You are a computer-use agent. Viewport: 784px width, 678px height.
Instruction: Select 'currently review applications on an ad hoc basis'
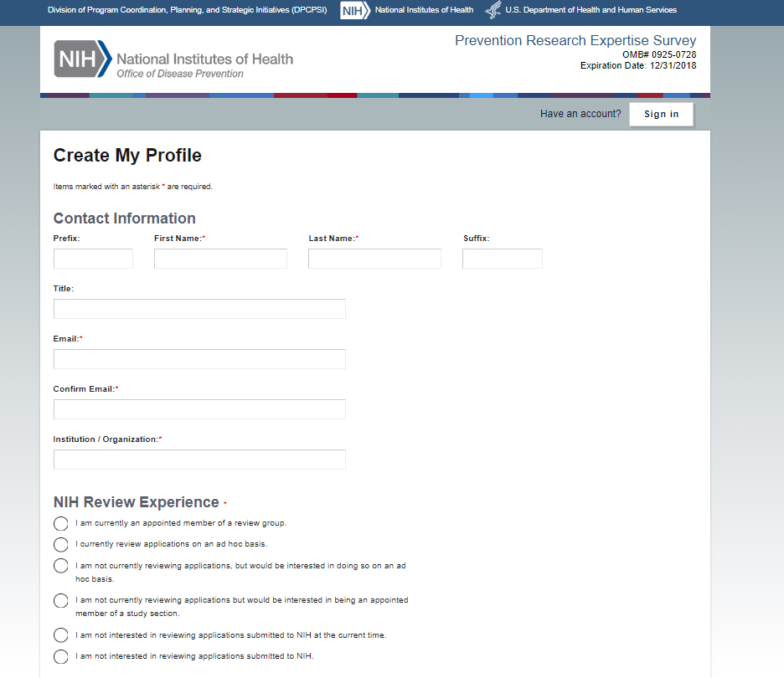coord(61,545)
